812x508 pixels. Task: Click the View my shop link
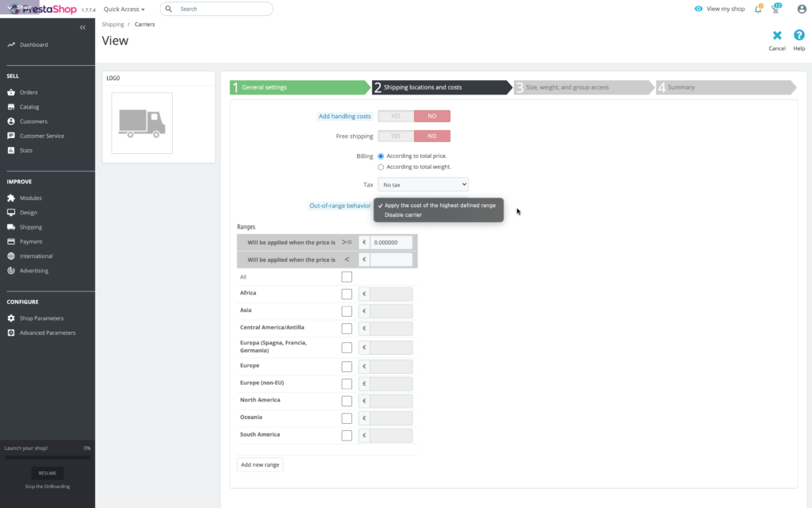coord(726,9)
